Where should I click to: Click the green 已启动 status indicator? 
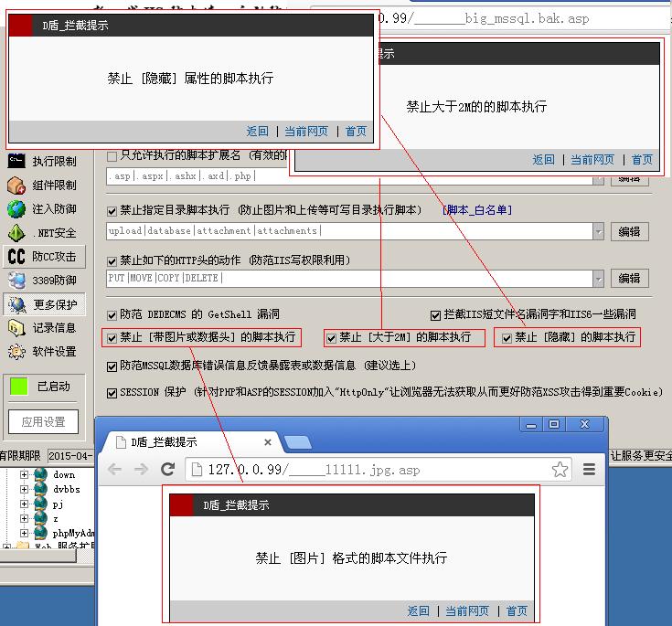pos(19,387)
